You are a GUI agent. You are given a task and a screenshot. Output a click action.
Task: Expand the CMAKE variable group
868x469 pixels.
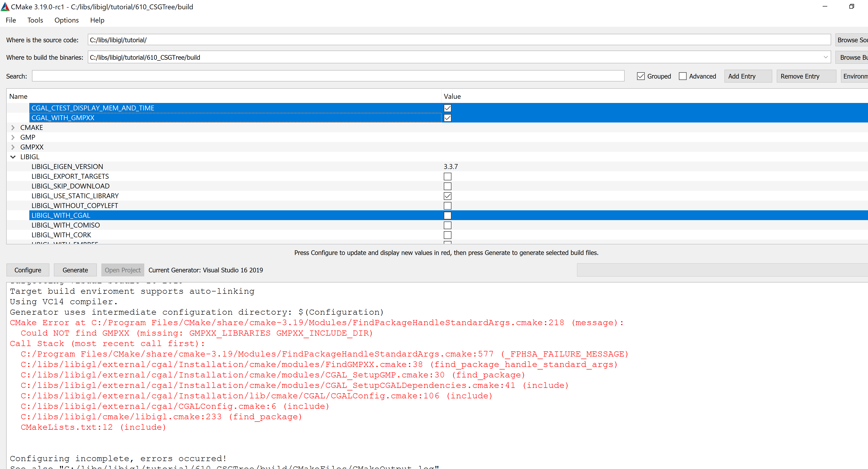(x=13, y=127)
